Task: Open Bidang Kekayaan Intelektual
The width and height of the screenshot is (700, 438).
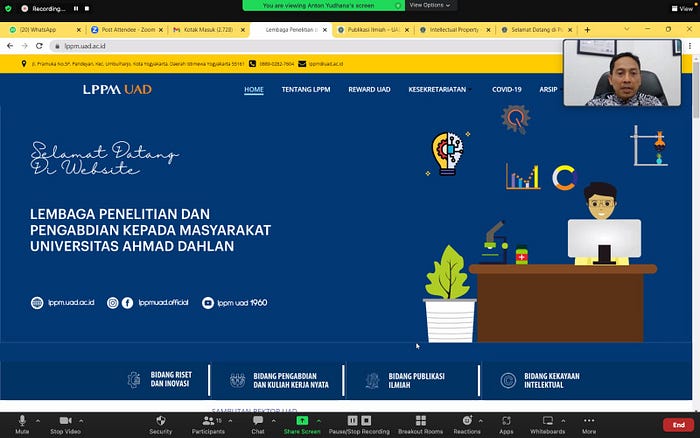Action: [540, 380]
